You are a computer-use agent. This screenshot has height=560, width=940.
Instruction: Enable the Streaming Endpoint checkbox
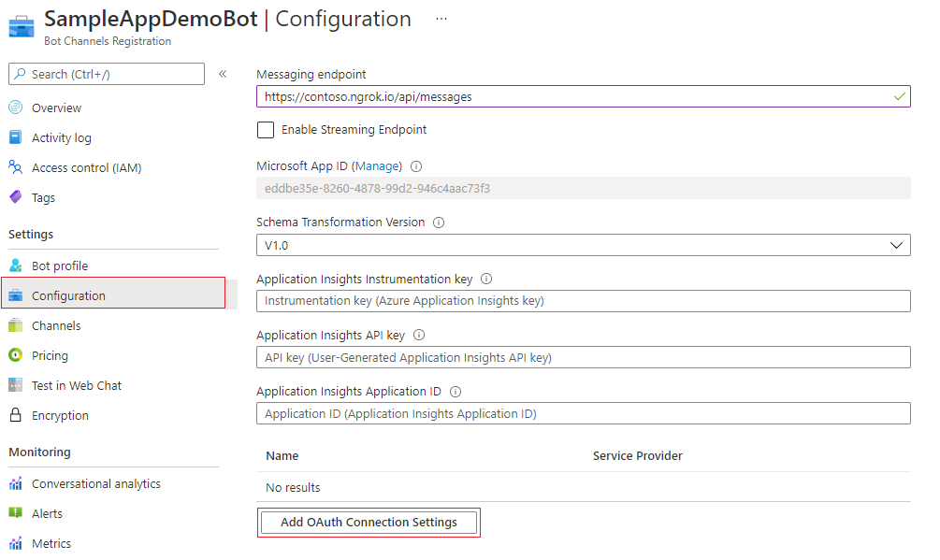click(265, 130)
